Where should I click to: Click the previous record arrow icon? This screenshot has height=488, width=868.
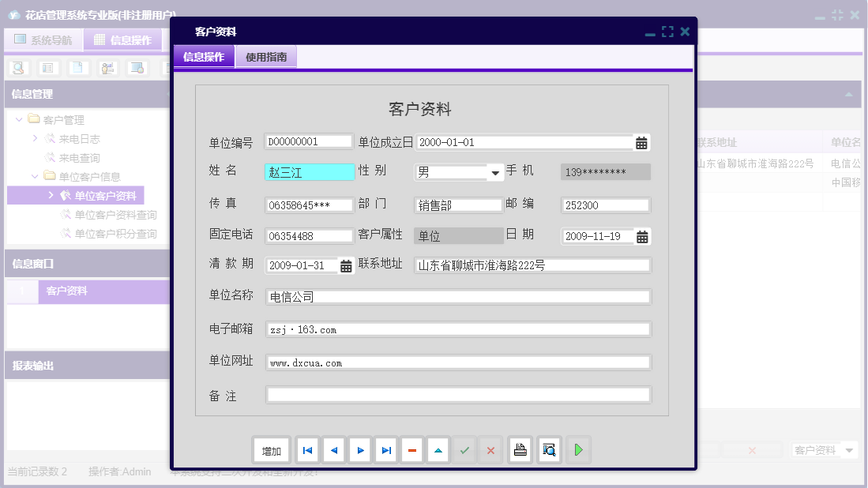point(333,450)
